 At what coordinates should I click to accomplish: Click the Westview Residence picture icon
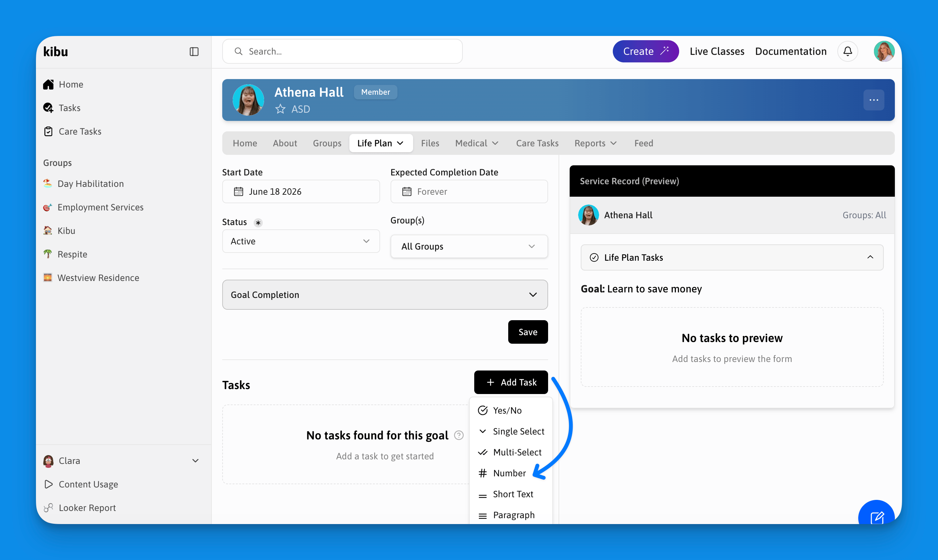click(48, 278)
